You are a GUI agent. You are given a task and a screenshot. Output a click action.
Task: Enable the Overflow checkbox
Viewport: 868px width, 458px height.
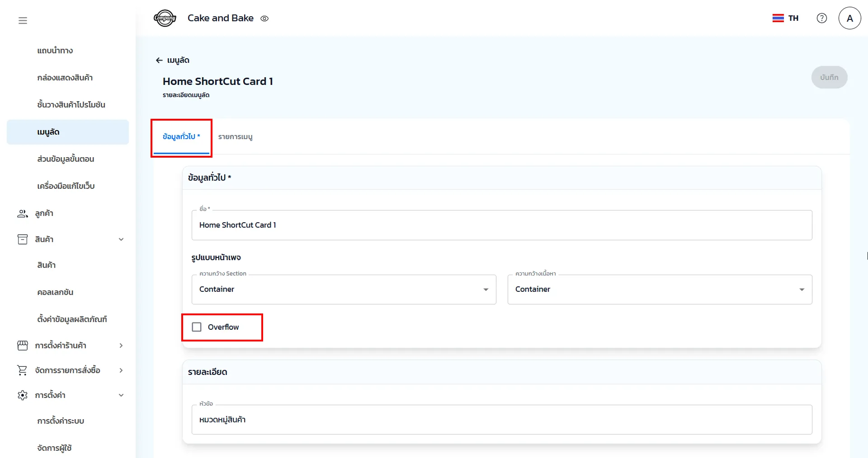[197, 327]
